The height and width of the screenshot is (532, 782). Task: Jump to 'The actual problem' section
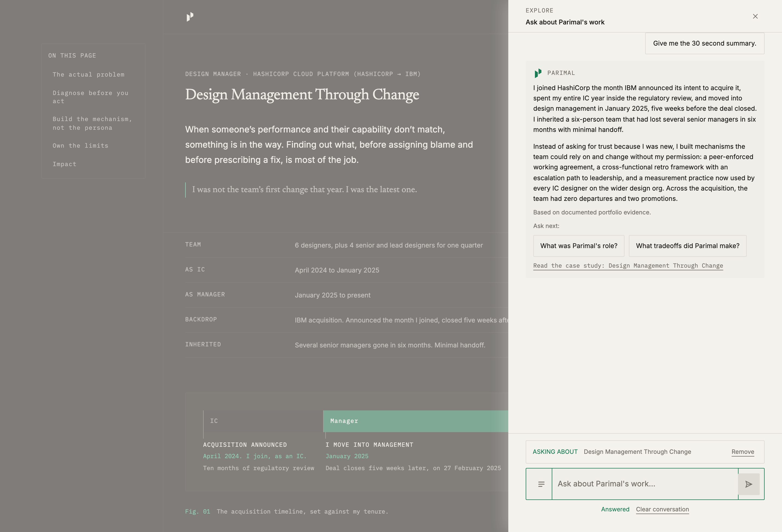click(89, 74)
